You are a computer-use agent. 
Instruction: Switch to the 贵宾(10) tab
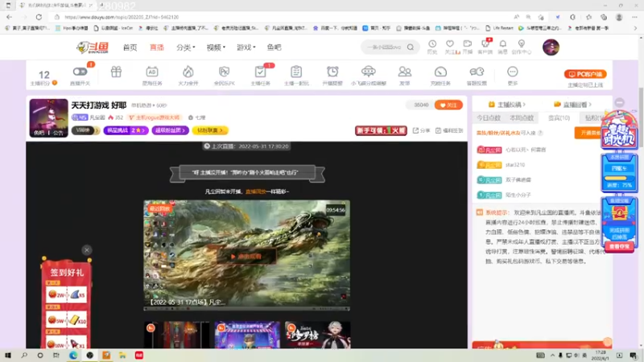point(559,117)
